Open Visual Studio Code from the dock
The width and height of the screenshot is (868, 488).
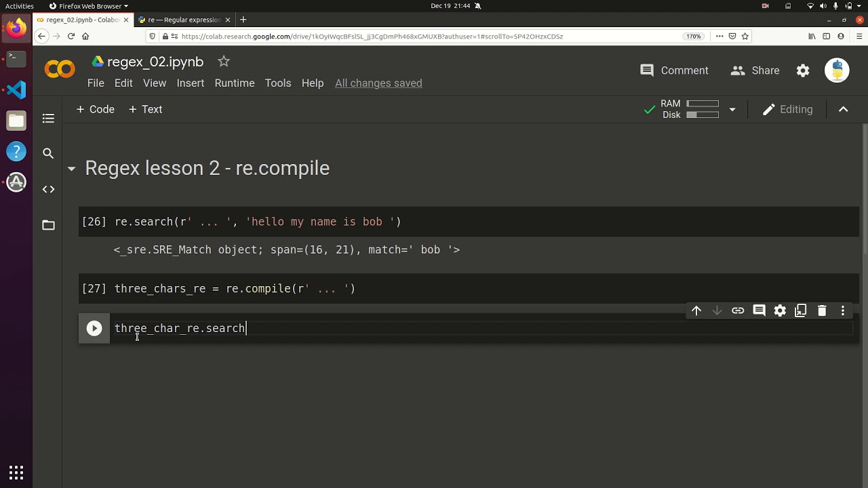(x=16, y=89)
